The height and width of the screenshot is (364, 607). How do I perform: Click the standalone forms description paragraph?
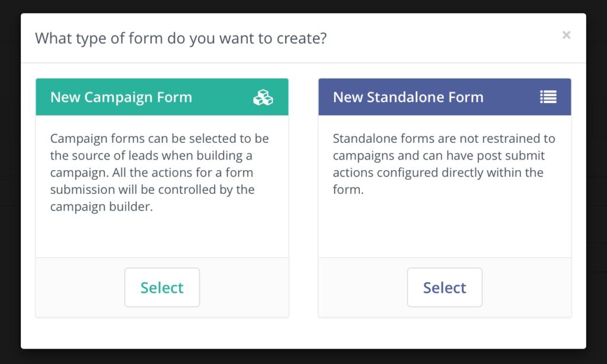click(x=443, y=164)
